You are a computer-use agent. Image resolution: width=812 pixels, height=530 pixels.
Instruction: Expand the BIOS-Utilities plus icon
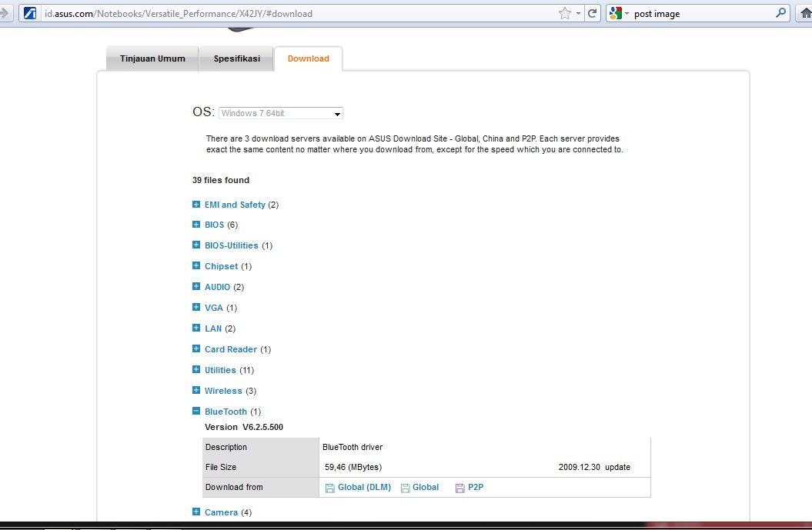click(196, 245)
